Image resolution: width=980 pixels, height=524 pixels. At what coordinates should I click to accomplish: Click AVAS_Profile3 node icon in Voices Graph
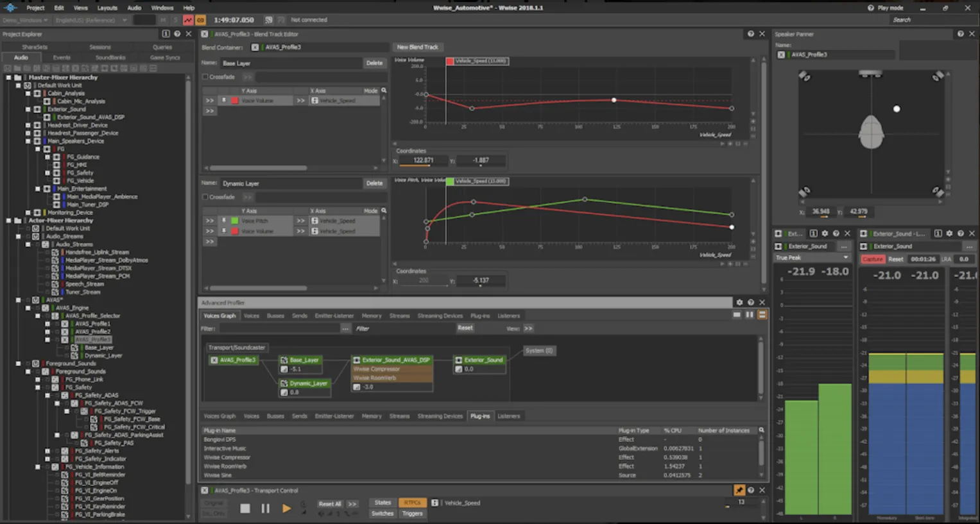(x=214, y=360)
